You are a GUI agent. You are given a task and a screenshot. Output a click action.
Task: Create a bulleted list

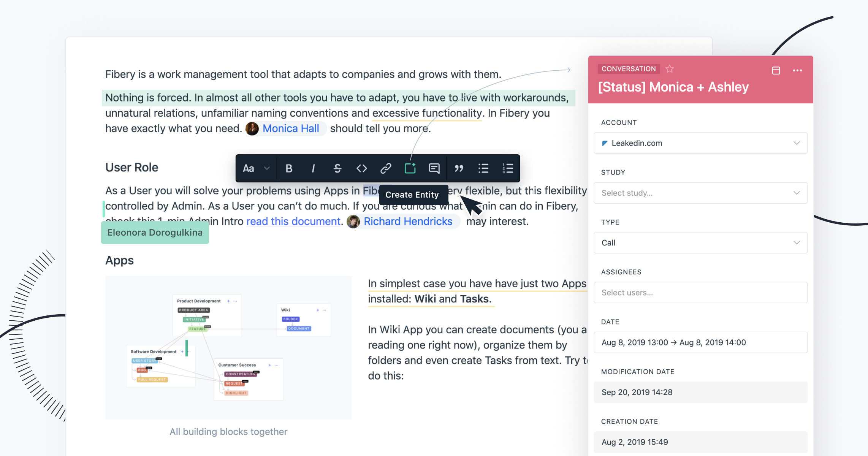pyautogui.click(x=483, y=168)
